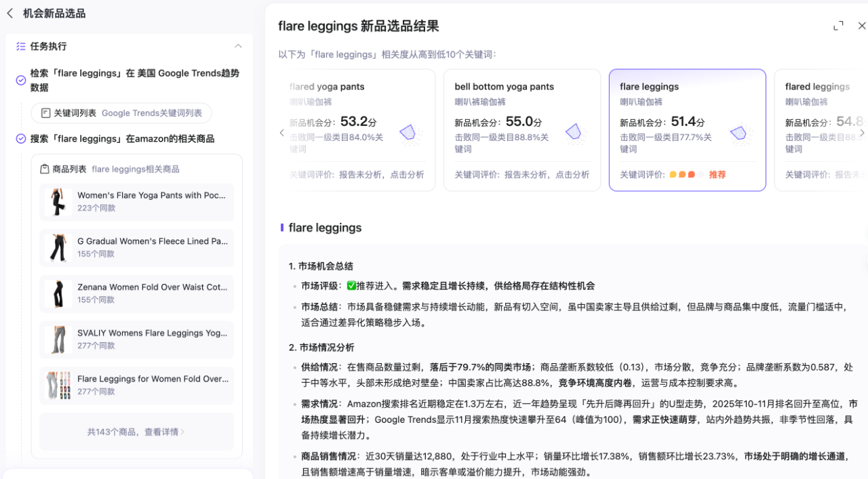Click the task list icon before 任务执行
The width and height of the screenshot is (868, 479).
pos(22,46)
